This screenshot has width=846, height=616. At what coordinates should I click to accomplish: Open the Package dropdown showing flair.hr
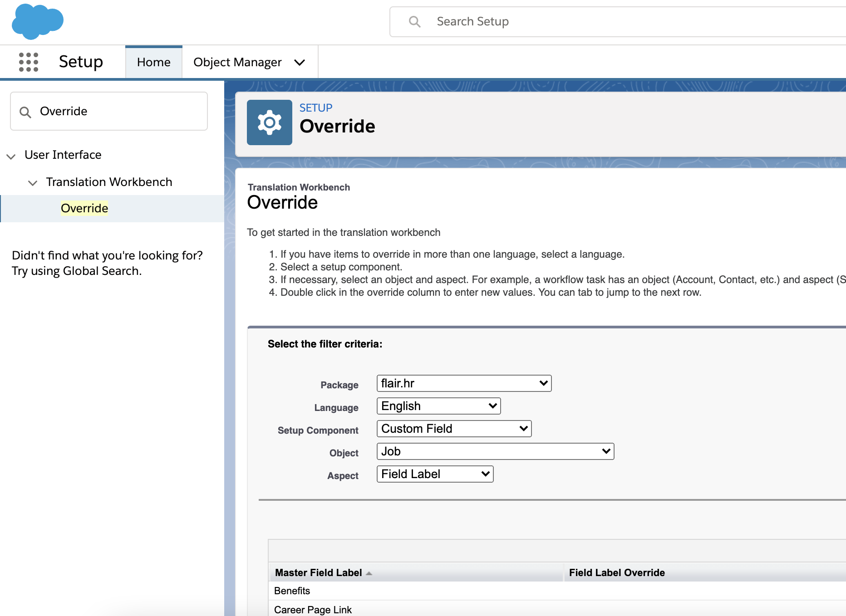pyautogui.click(x=464, y=383)
